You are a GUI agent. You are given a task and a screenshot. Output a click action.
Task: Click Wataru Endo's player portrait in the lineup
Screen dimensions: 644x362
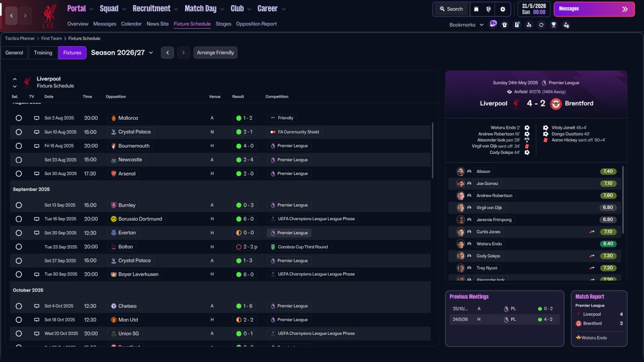point(460,244)
